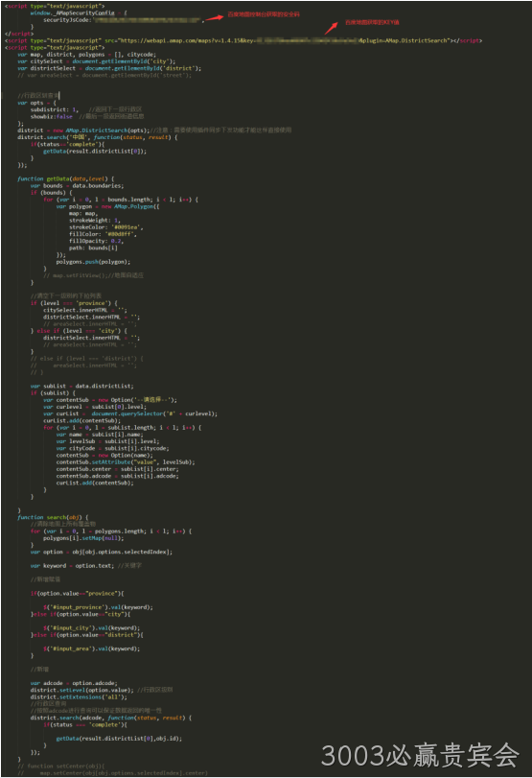This screenshot has width=532, height=778.
Task: Click the commented 'var areaSelect' line
Action: point(104,76)
